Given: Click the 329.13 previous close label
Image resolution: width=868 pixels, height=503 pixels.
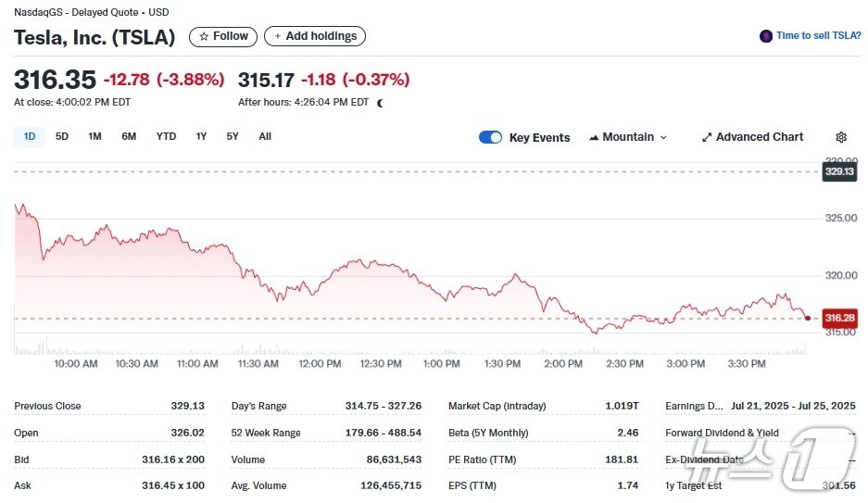Looking at the screenshot, I should point(838,171).
